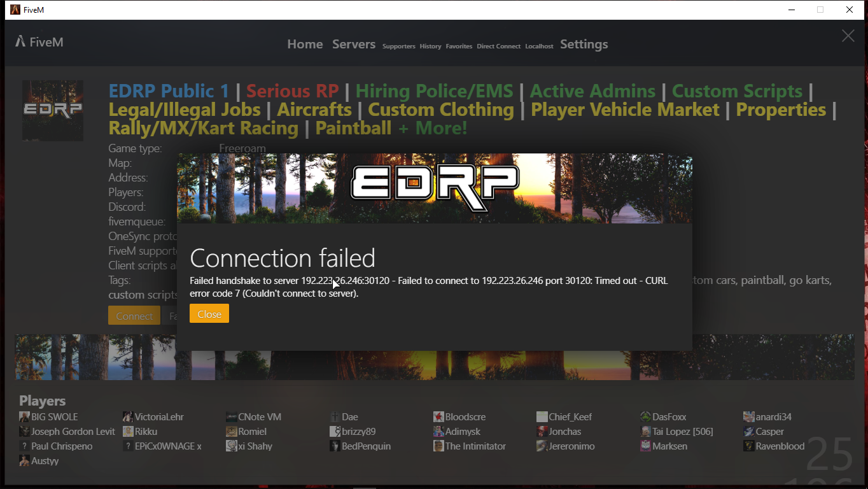Click the EDRP banner in dialog
868x489 pixels.
pyautogui.click(x=435, y=188)
